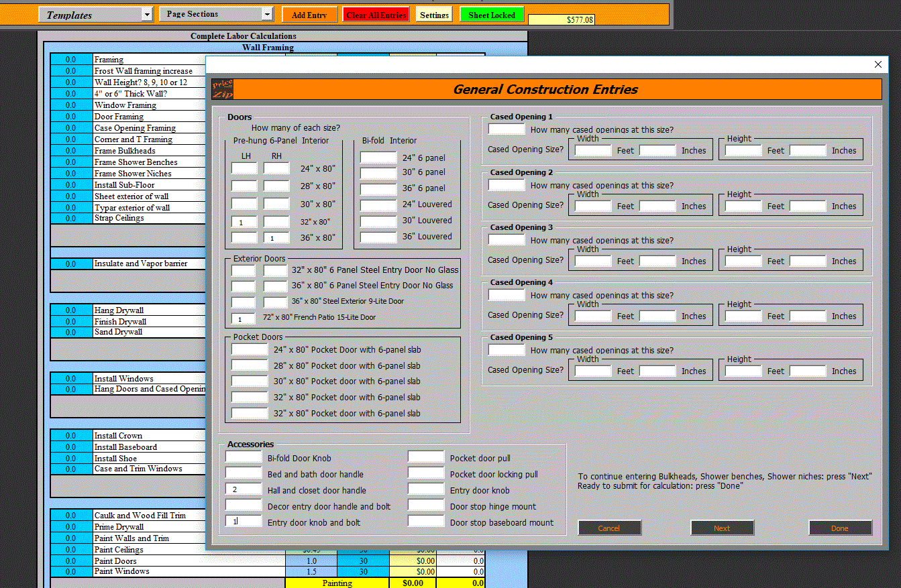The height and width of the screenshot is (588, 901).
Task: Select the Install Crown row label
Action: tap(149, 436)
